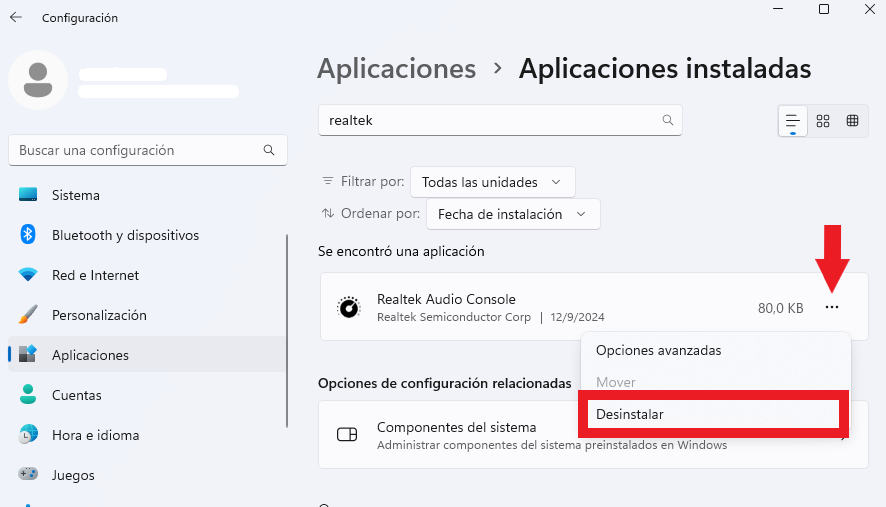Switch to grid view
Screen dimensions: 886x507
[823, 121]
